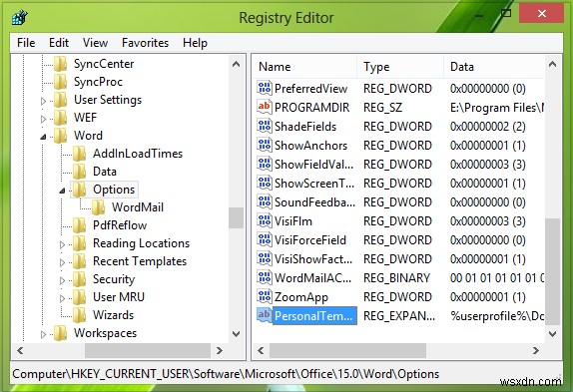Open the File menu
Viewport: 573px width, 392px height.
click(x=26, y=43)
